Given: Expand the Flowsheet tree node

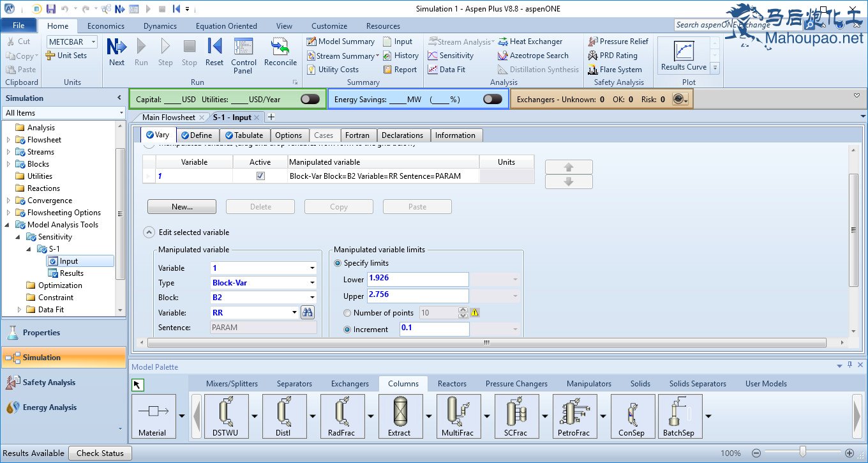Looking at the screenshot, I should [9, 140].
